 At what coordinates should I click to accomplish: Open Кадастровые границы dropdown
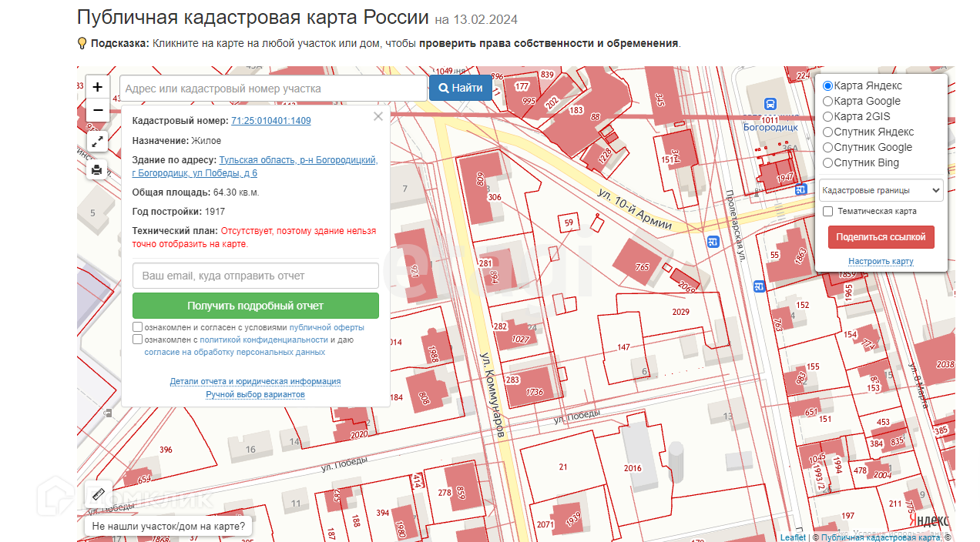click(x=881, y=190)
